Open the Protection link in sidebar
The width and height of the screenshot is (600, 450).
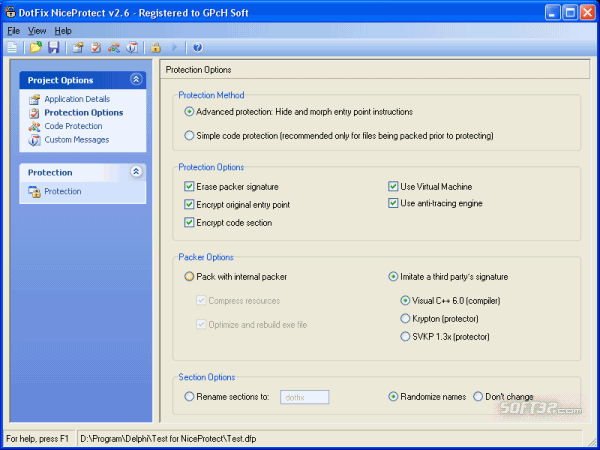(62, 191)
